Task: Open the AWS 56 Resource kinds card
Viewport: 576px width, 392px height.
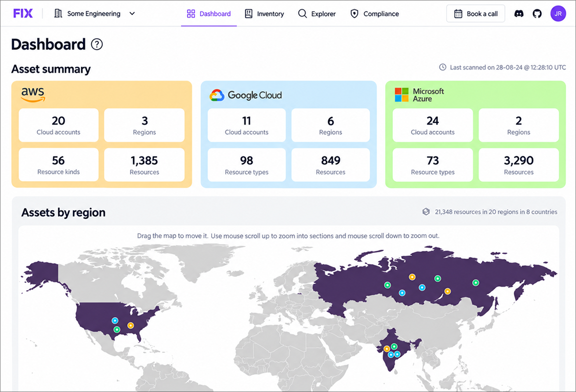Action: pos(58,165)
